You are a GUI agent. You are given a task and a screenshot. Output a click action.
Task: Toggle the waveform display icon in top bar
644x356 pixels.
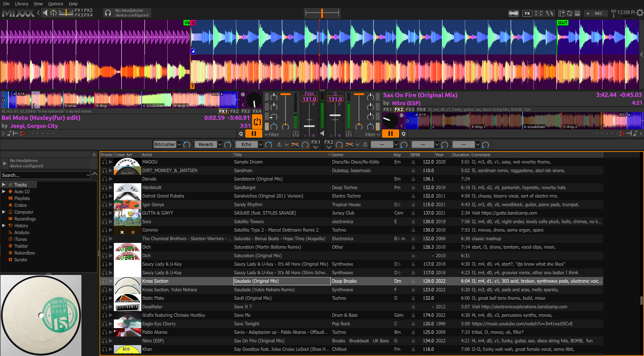pyautogui.click(x=514, y=13)
